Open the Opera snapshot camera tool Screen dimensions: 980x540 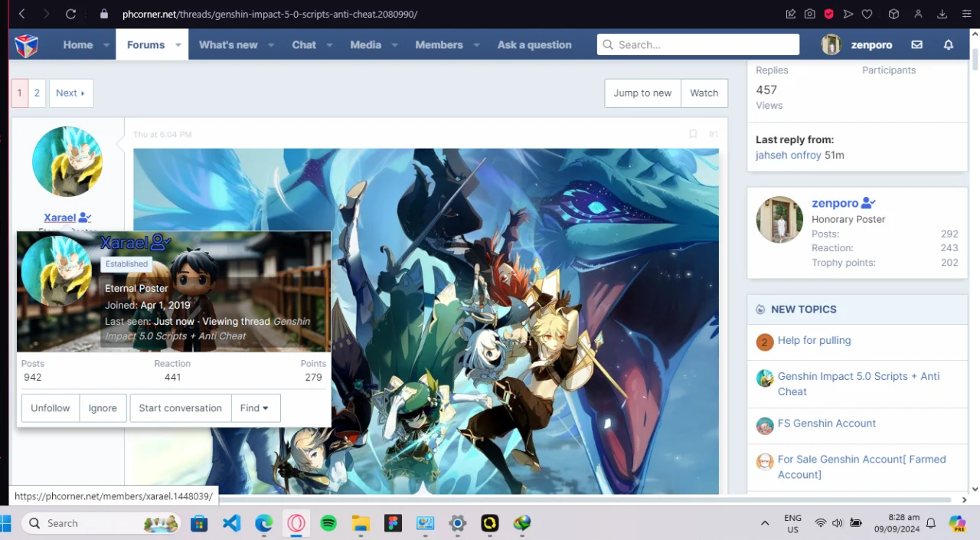pyautogui.click(x=810, y=14)
